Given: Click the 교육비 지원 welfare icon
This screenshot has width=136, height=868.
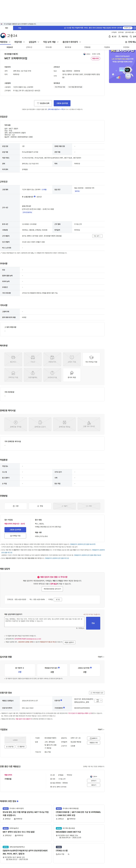Looking at the screenshot, I should [x=72, y=359].
